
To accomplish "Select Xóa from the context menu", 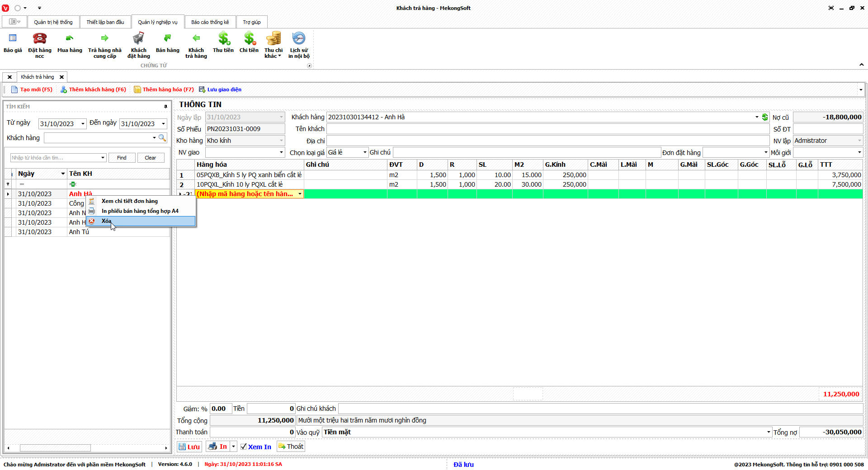I will [107, 221].
